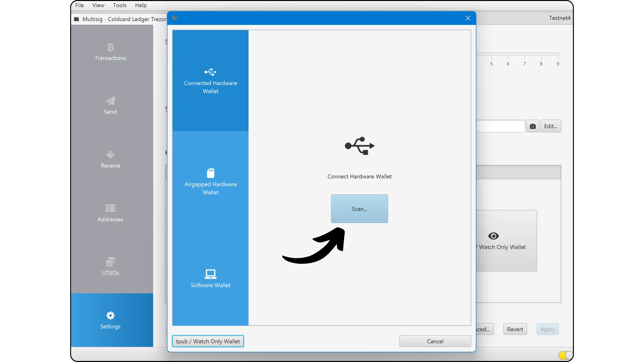
Task: Open the Tools menu
Action: pyautogui.click(x=119, y=5)
